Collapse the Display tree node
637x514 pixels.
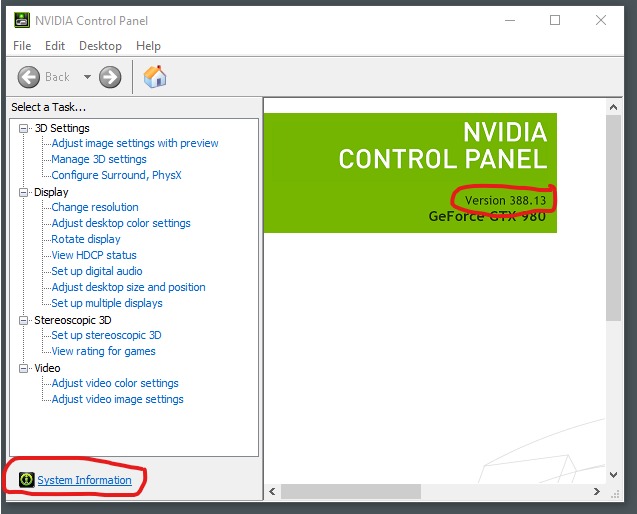click(x=24, y=192)
